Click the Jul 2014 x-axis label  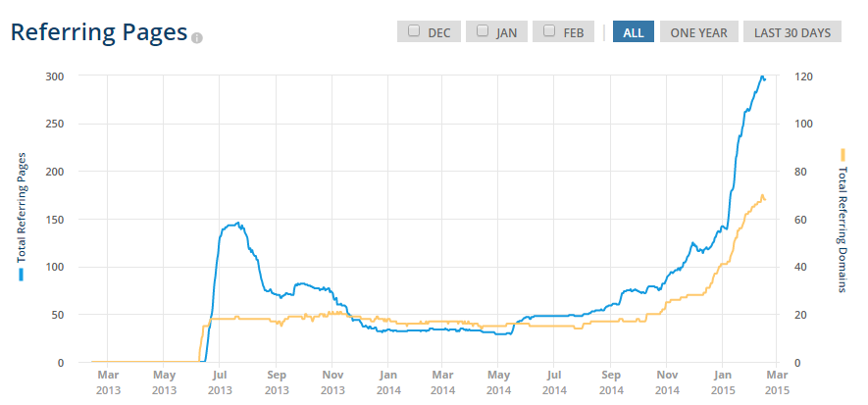pyautogui.click(x=554, y=381)
